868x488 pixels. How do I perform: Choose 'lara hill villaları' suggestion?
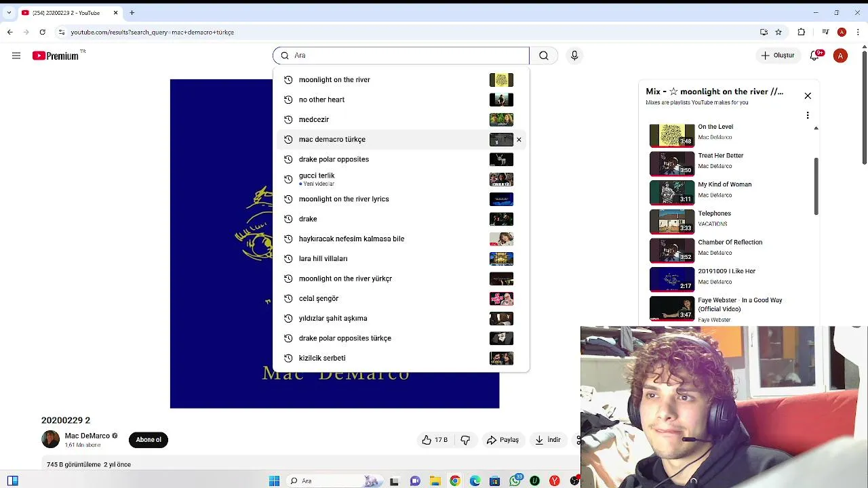401,259
